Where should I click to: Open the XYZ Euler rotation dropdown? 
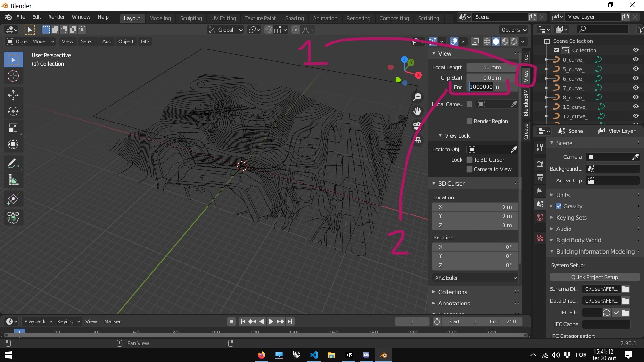475,278
